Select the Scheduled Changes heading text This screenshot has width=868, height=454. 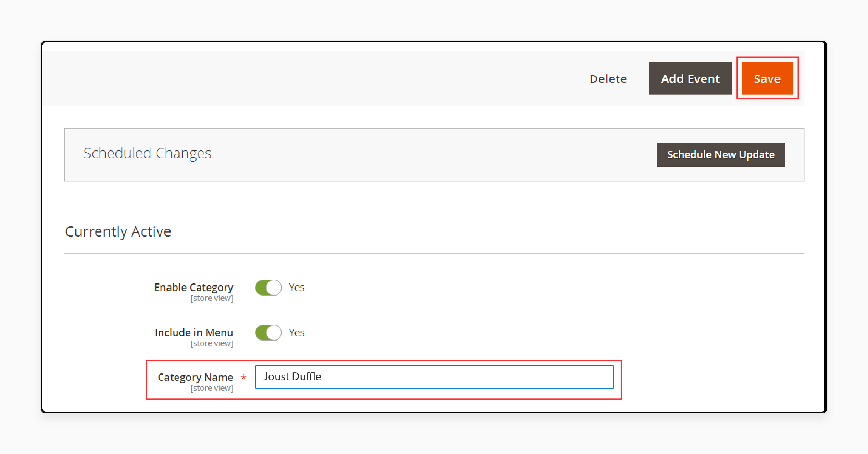[147, 153]
